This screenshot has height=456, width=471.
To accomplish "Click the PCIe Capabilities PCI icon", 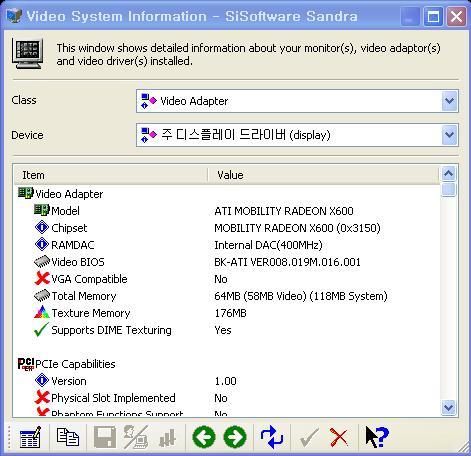I will coord(26,364).
